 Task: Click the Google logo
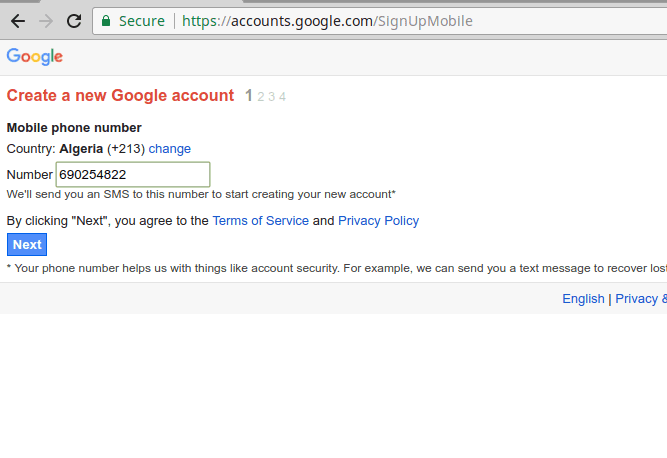coord(35,57)
